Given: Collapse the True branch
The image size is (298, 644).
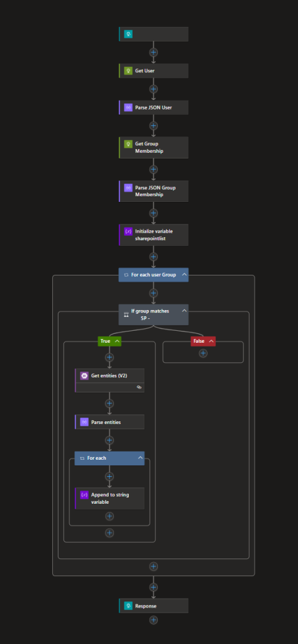Looking at the screenshot, I should click(118, 341).
